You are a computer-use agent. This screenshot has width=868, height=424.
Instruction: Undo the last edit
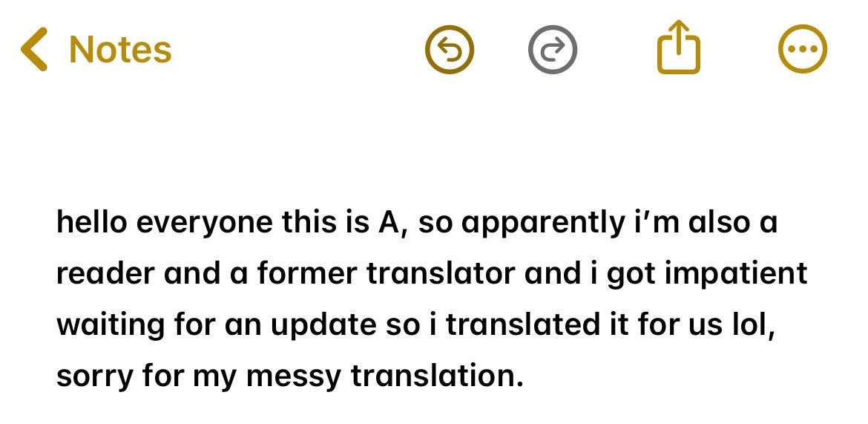[x=450, y=50]
